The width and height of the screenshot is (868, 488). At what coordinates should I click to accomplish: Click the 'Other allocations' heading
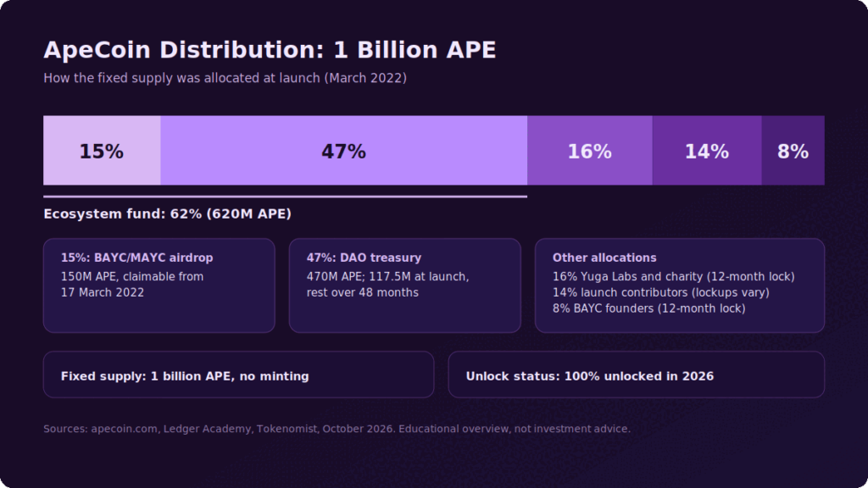[x=604, y=258]
